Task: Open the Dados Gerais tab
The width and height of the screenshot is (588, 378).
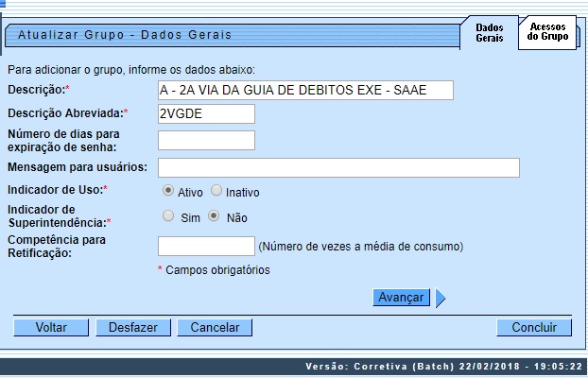Action: tap(489, 33)
